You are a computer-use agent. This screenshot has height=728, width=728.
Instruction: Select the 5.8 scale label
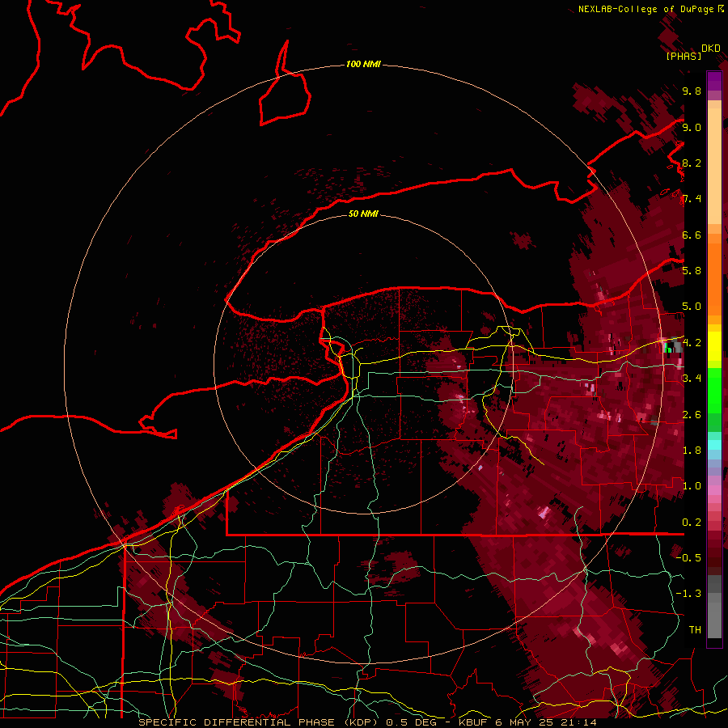click(x=692, y=271)
